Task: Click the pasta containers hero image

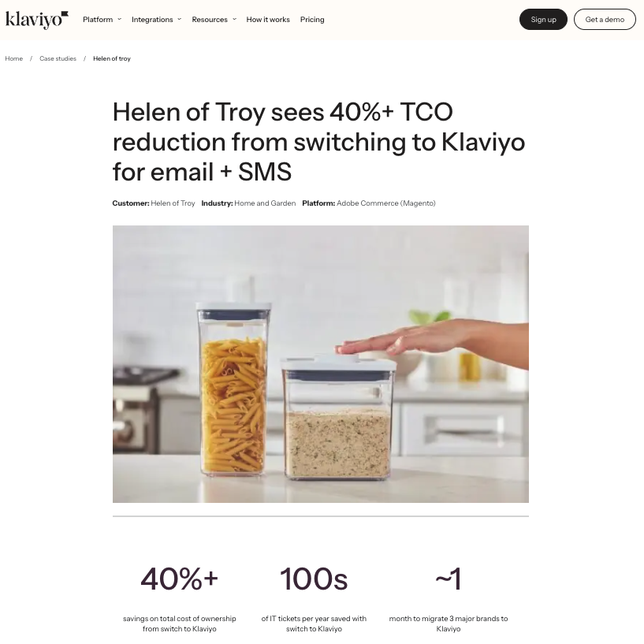Action: (x=320, y=364)
